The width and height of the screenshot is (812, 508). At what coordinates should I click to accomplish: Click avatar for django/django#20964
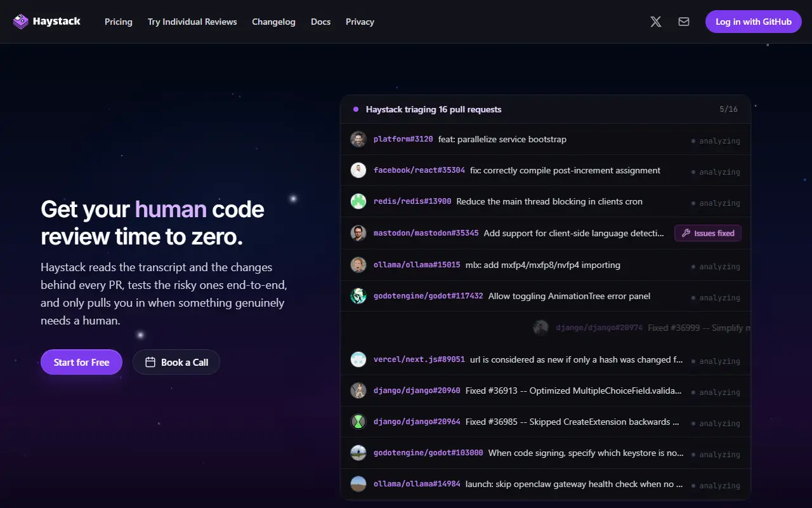(358, 422)
